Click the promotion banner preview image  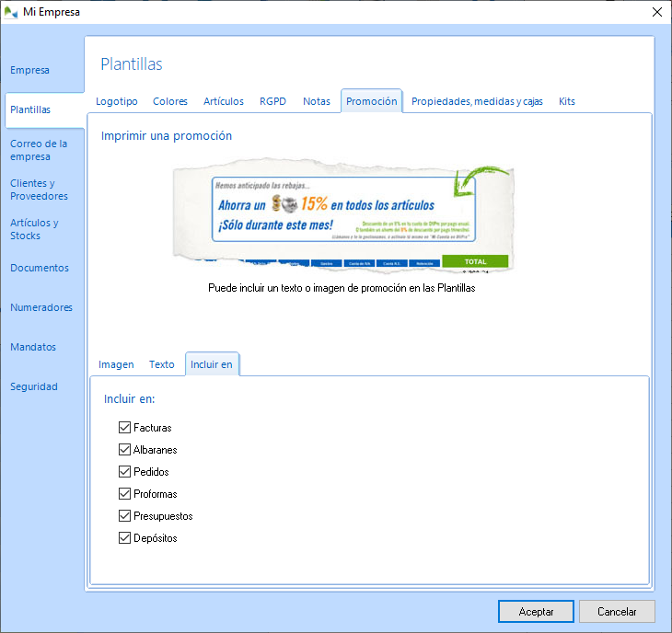tap(343, 219)
